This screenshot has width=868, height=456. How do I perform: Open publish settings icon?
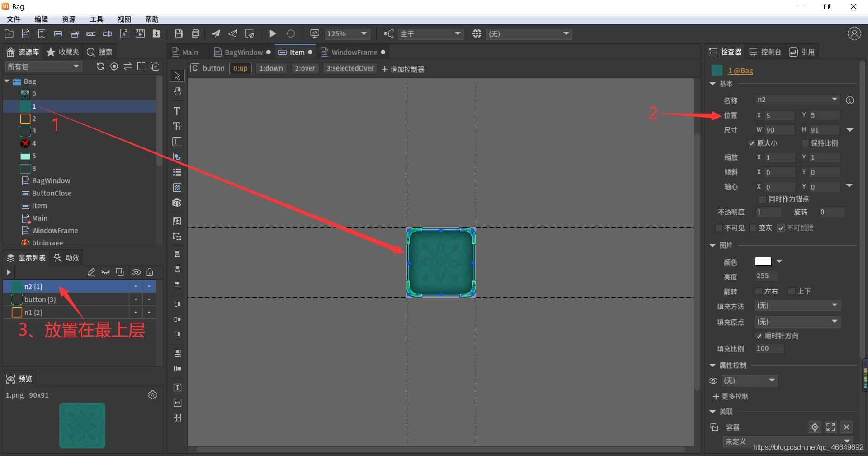pos(250,33)
